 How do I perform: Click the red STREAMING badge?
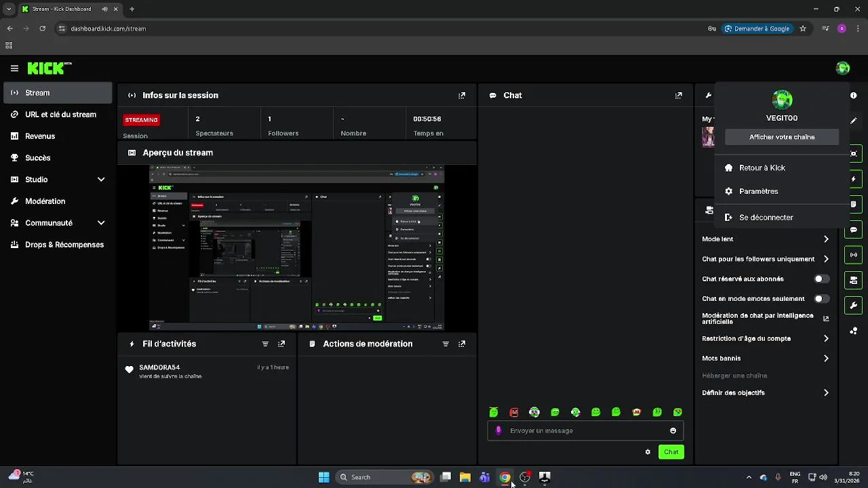[x=141, y=120]
